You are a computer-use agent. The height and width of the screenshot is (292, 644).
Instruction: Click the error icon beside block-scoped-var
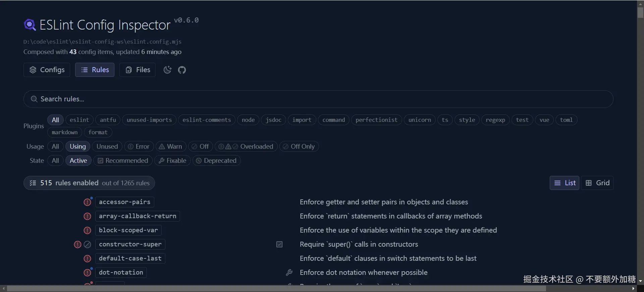coord(87,230)
